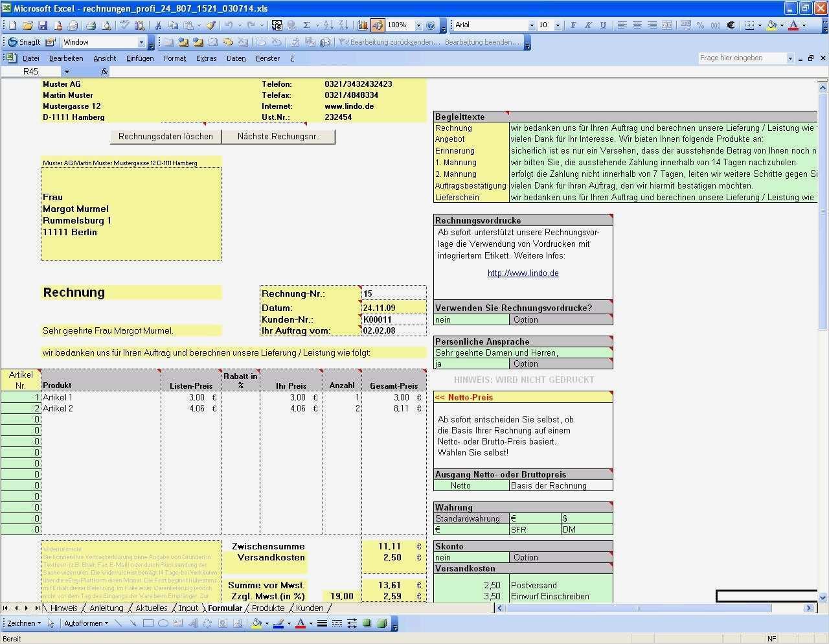Click the AutoSum icon on the toolbar

click(x=306, y=25)
